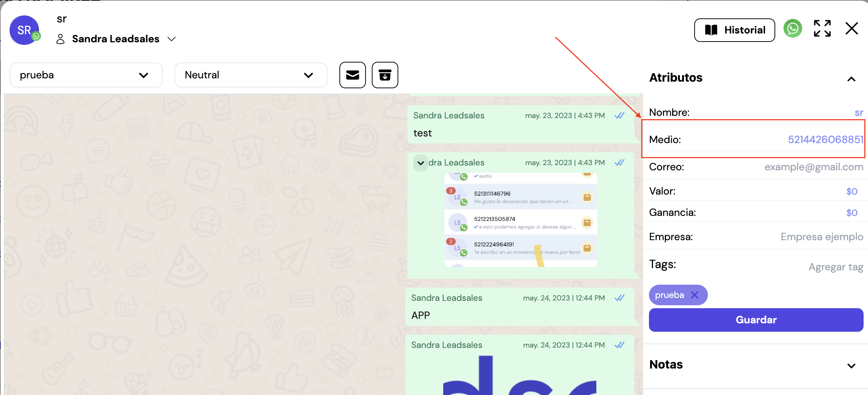
Task: Open the screenshot image in the chat
Action: point(521,220)
